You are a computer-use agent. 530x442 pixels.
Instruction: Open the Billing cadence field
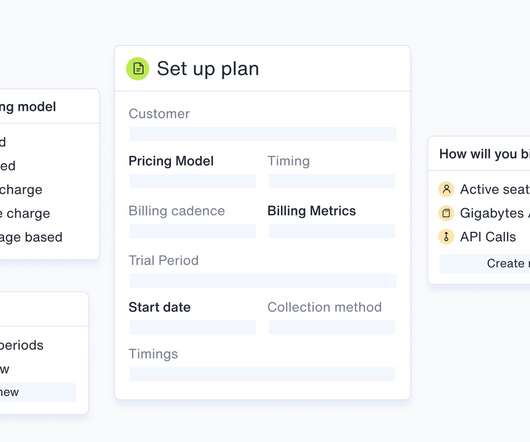click(x=193, y=231)
